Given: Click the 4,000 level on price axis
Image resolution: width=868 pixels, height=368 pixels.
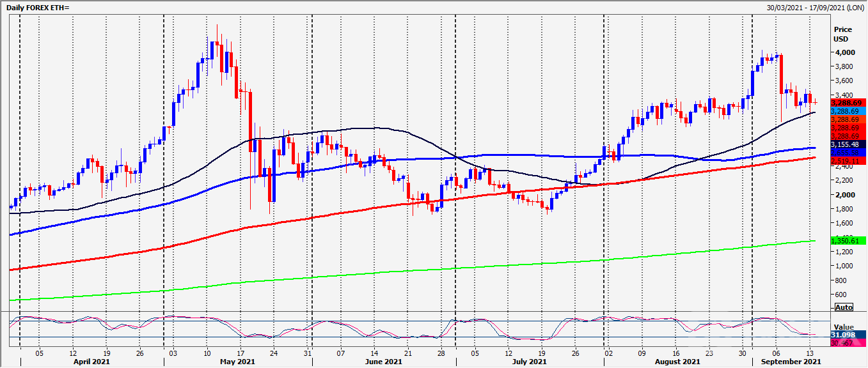Looking at the screenshot, I should point(843,52).
